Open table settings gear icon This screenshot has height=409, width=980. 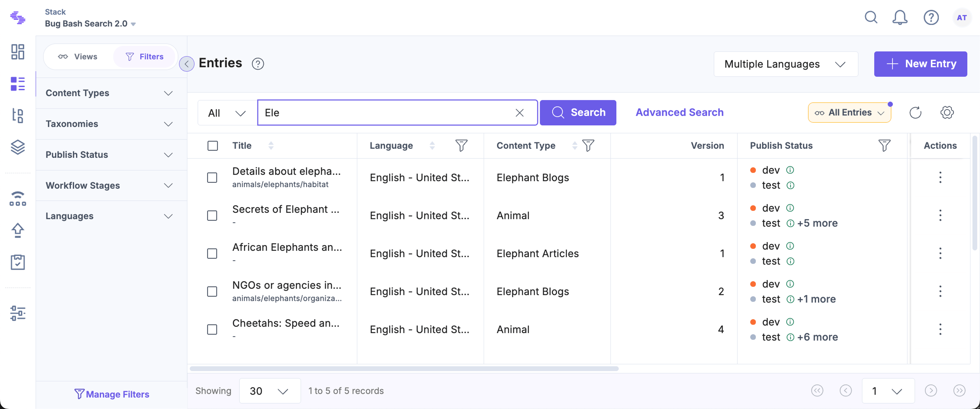pos(947,112)
